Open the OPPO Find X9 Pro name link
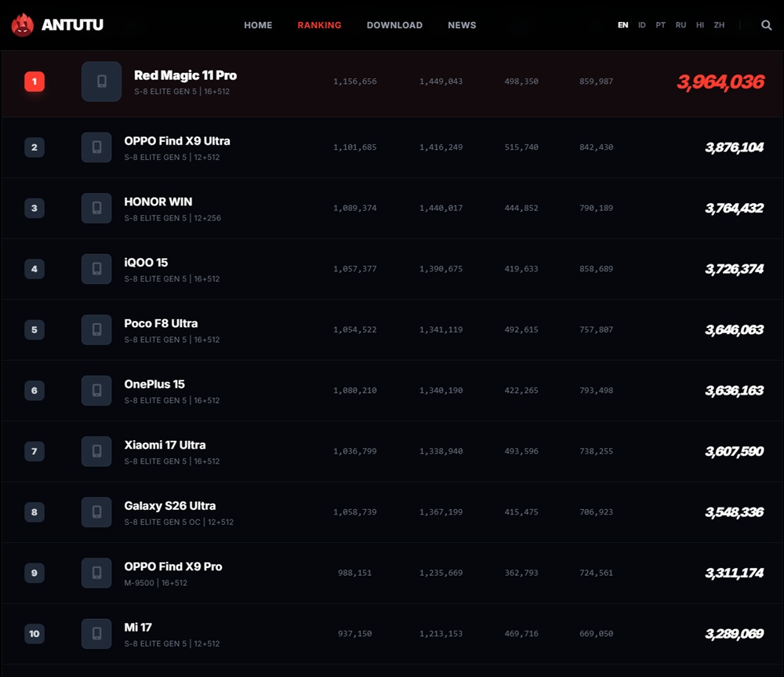The width and height of the screenshot is (784, 677). point(173,566)
